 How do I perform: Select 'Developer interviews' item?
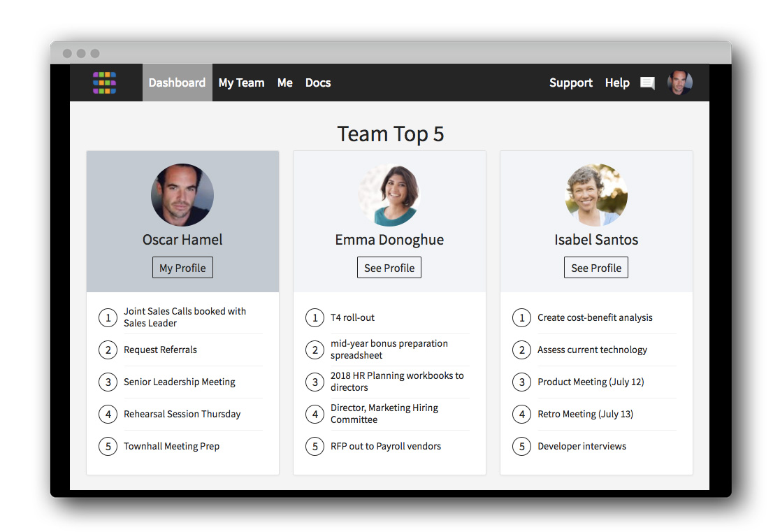(582, 447)
